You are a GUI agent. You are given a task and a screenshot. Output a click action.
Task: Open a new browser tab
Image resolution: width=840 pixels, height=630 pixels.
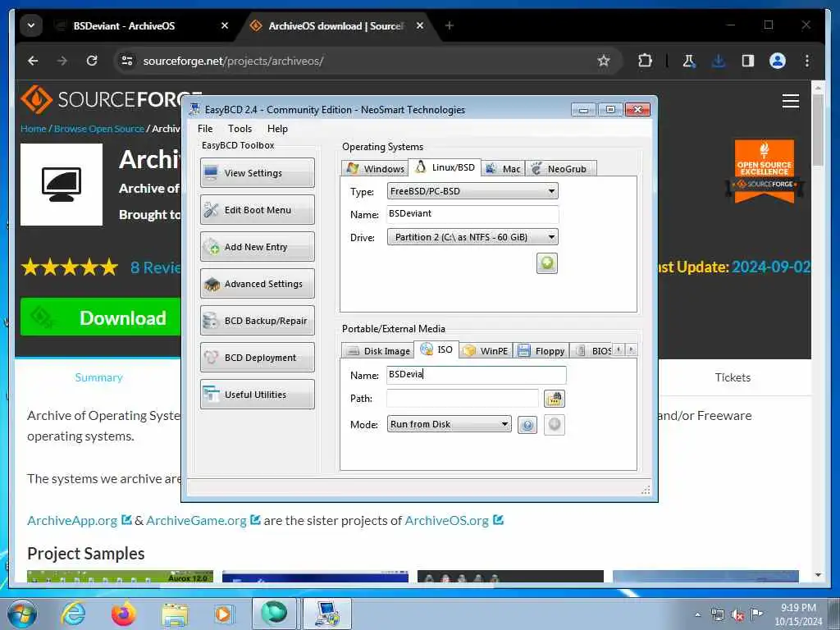tap(449, 25)
